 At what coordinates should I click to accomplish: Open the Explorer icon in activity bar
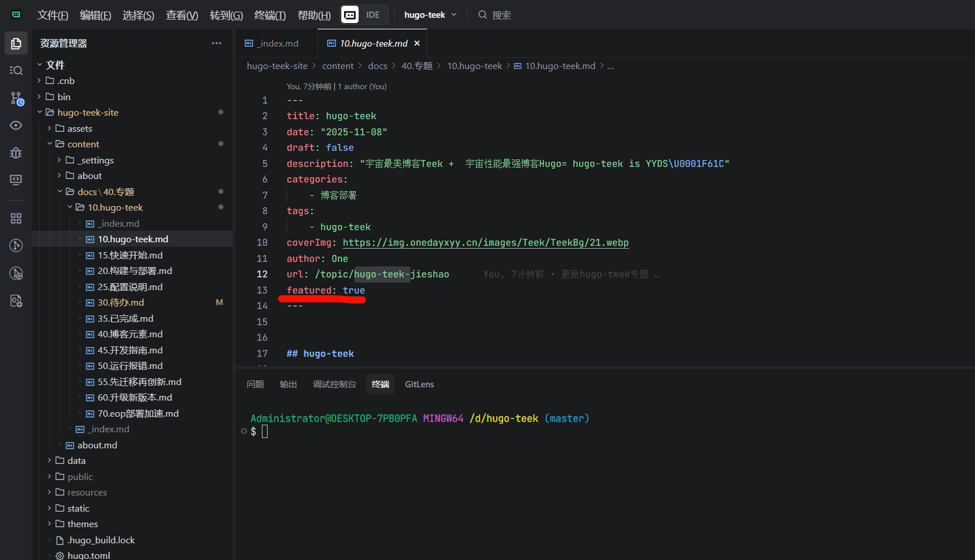coord(16,44)
